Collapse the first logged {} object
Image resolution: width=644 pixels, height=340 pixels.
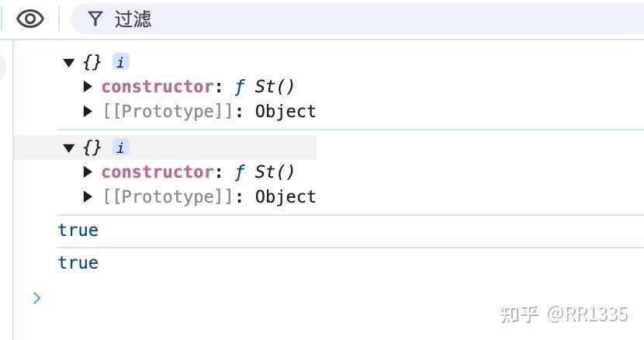pyautogui.click(x=68, y=63)
